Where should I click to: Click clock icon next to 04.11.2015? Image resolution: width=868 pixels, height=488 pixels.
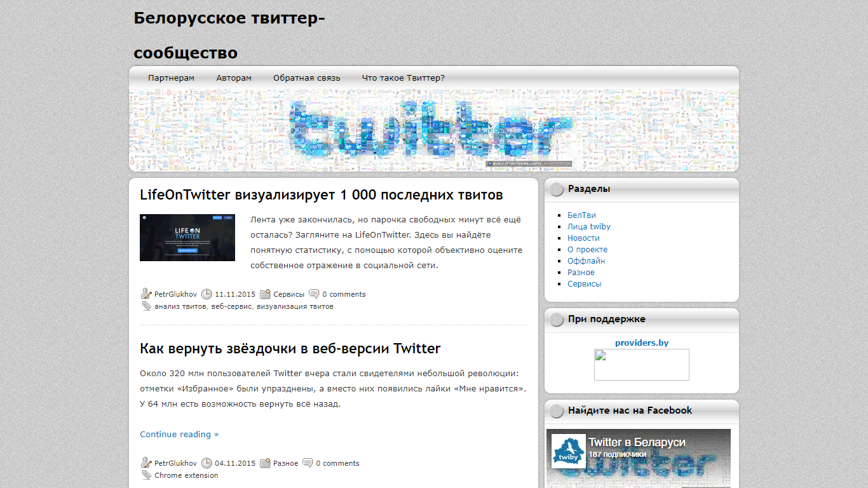pyautogui.click(x=207, y=463)
